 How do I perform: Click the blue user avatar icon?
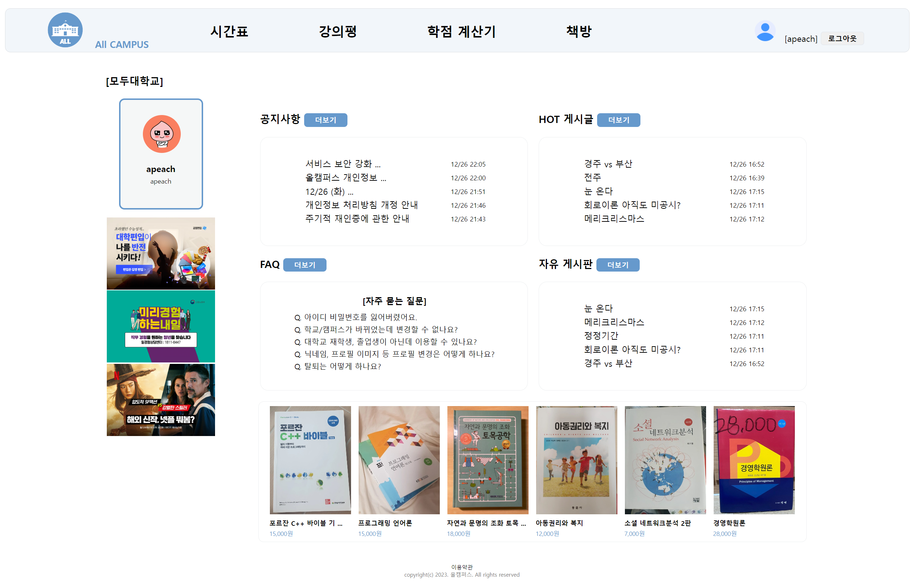tap(765, 31)
